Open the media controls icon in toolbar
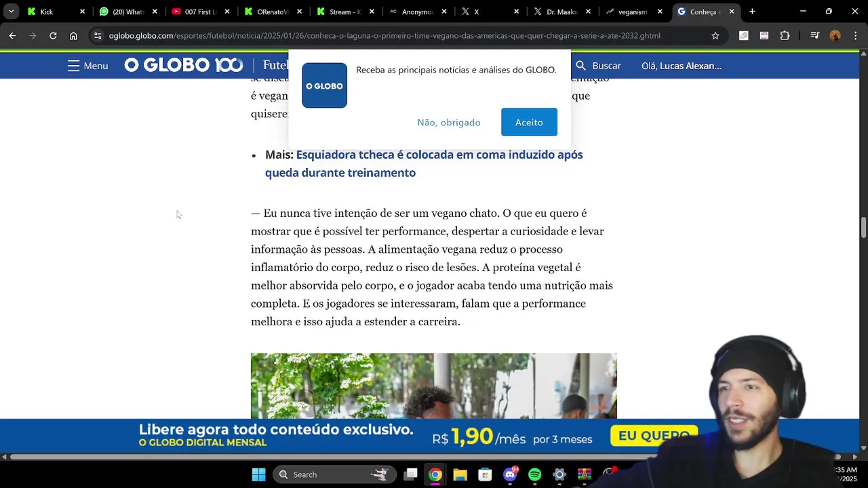 pos(815,35)
